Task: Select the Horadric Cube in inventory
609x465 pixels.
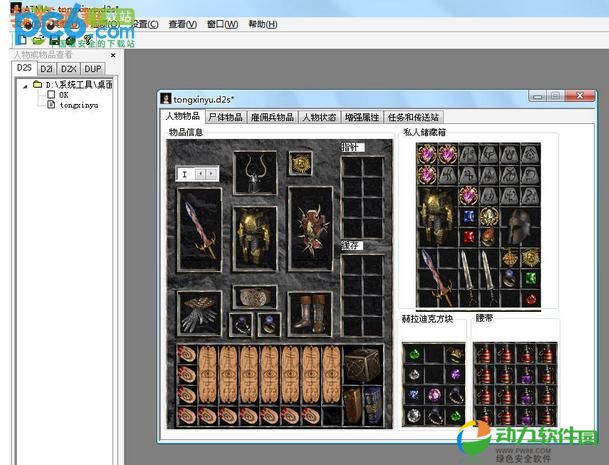Action: (x=362, y=365)
